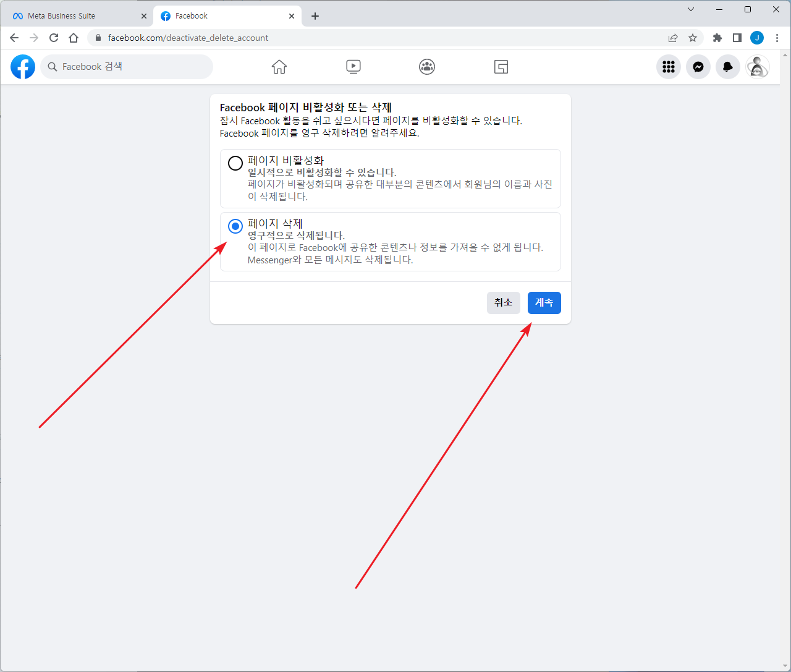
Task: Open the Gaming icon in top navigation
Action: tap(501, 67)
